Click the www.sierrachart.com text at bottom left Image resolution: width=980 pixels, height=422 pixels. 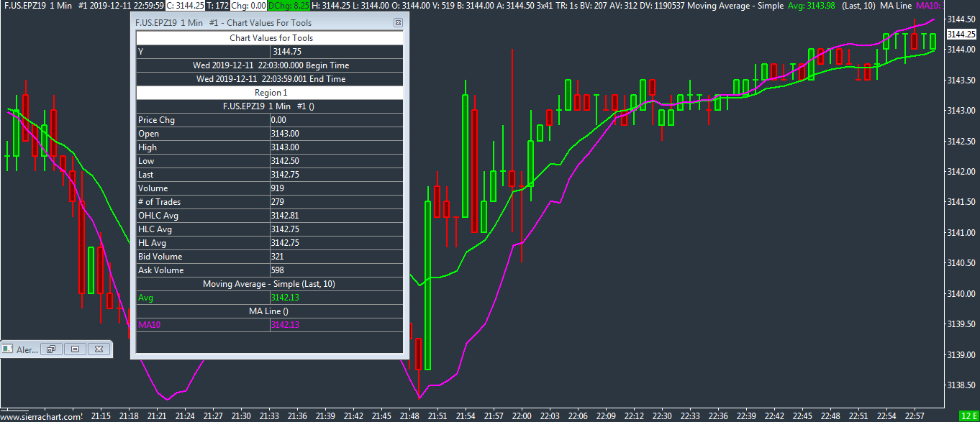point(41,416)
